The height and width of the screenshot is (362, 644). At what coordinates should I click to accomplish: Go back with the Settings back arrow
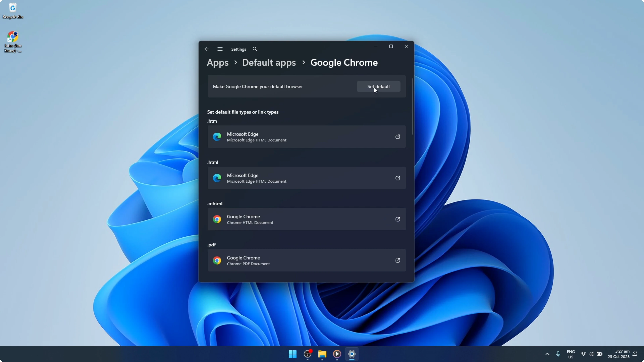[206, 49]
